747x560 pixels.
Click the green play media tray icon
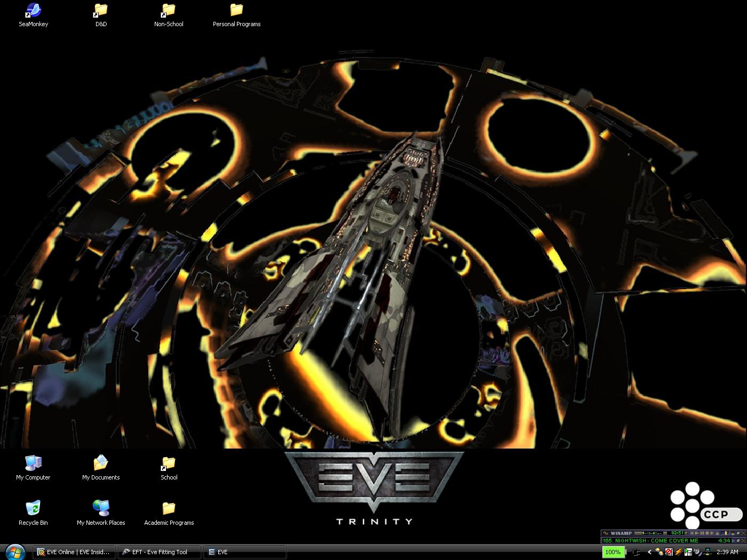click(x=688, y=552)
